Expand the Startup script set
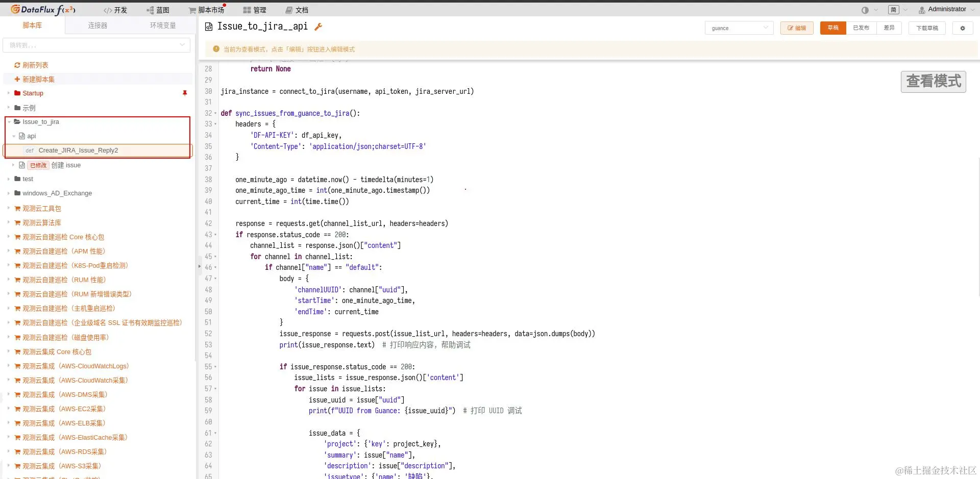The height and width of the screenshot is (479, 980). (9, 93)
